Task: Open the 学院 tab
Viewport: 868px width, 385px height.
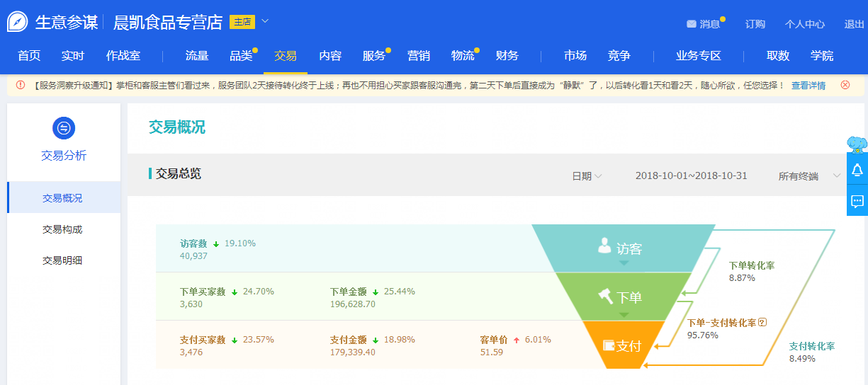Action: 822,55
